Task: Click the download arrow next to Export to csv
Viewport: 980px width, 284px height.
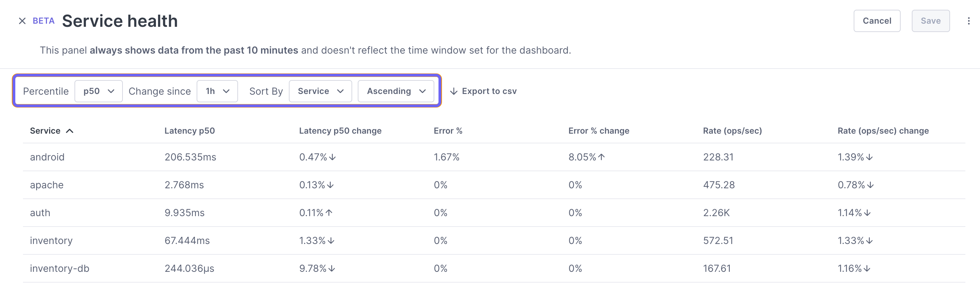Action: [453, 91]
